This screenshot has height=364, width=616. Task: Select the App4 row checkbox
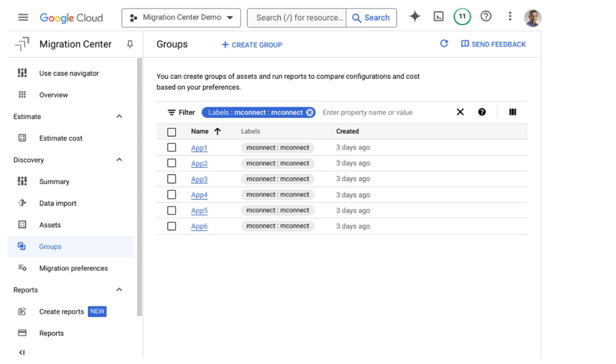pyautogui.click(x=171, y=195)
